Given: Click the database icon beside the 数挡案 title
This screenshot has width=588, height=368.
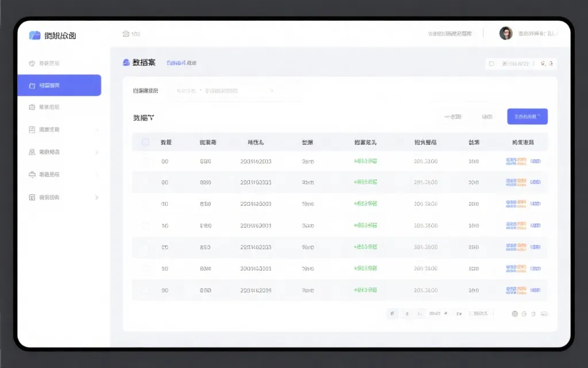Looking at the screenshot, I should click(x=126, y=62).
